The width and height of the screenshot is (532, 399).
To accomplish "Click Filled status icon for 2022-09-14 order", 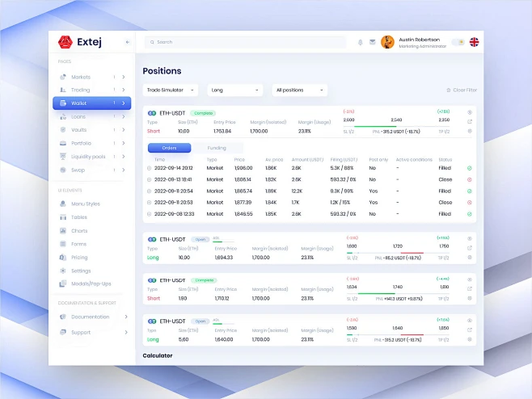I will click(470, 168).
